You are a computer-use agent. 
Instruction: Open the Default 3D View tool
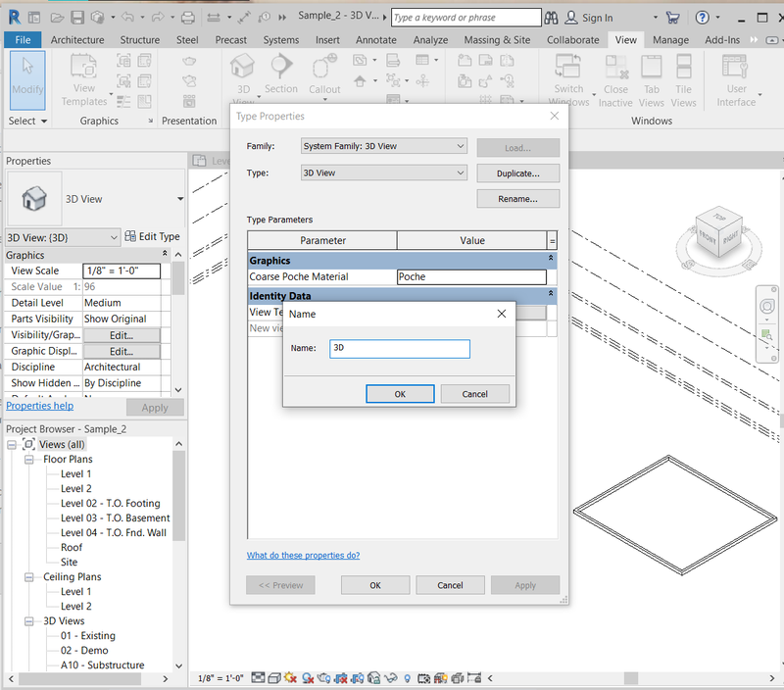[241, 74]
